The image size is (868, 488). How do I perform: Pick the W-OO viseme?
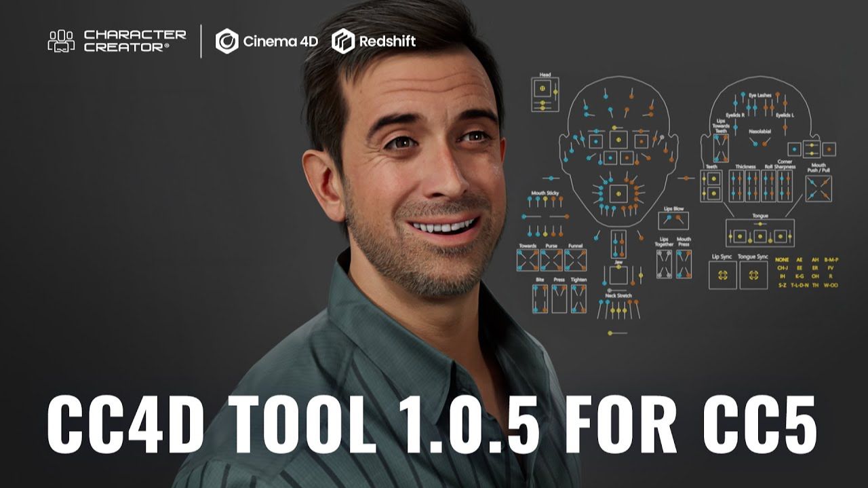(x=831, y=286)
